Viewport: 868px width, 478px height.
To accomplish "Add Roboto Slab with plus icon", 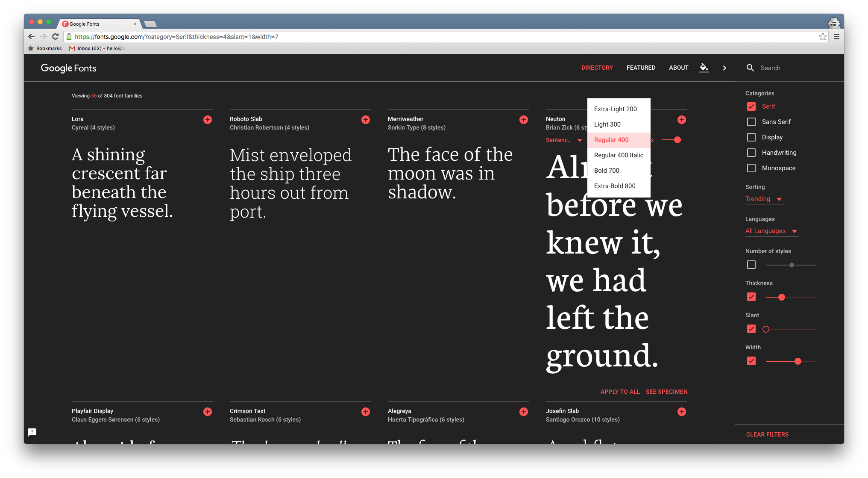I will point(366,120).
